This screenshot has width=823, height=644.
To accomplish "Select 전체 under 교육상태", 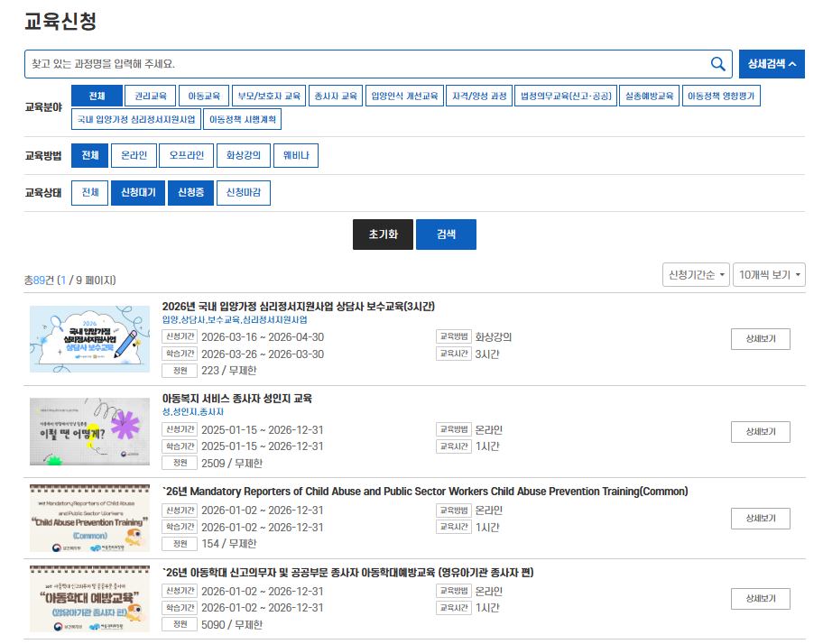I will 89,192.
